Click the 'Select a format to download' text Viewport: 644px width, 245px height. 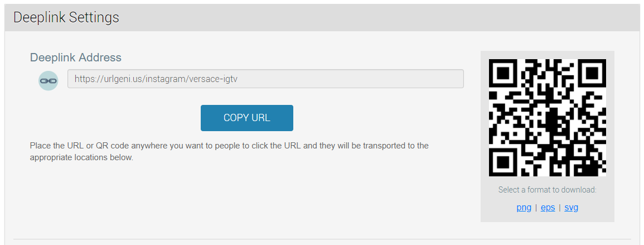tap(548, 190)
